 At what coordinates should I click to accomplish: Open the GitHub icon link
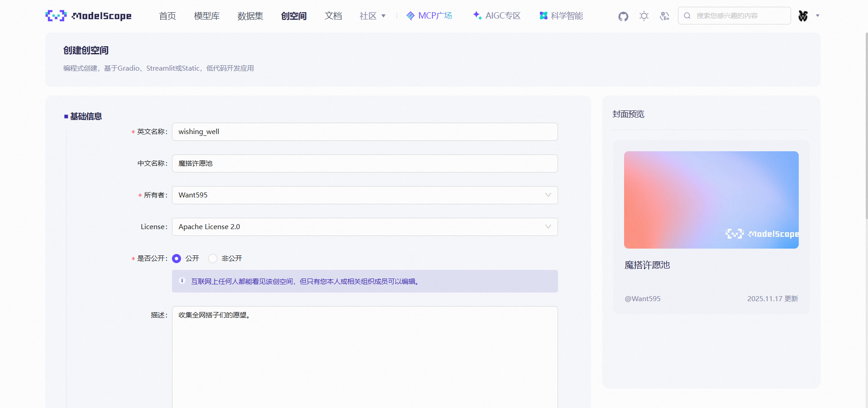(x=623, y=16)
